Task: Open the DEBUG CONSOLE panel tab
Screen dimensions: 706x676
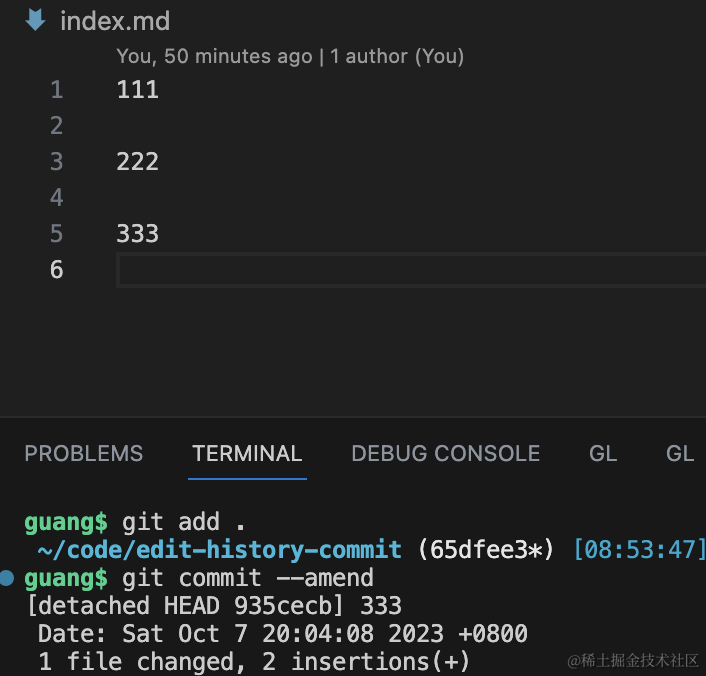Action: (x=446, y=454)
